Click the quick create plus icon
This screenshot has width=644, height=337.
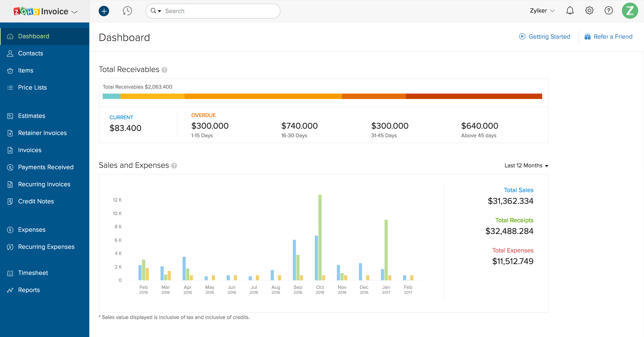click(x=104, y=11)
